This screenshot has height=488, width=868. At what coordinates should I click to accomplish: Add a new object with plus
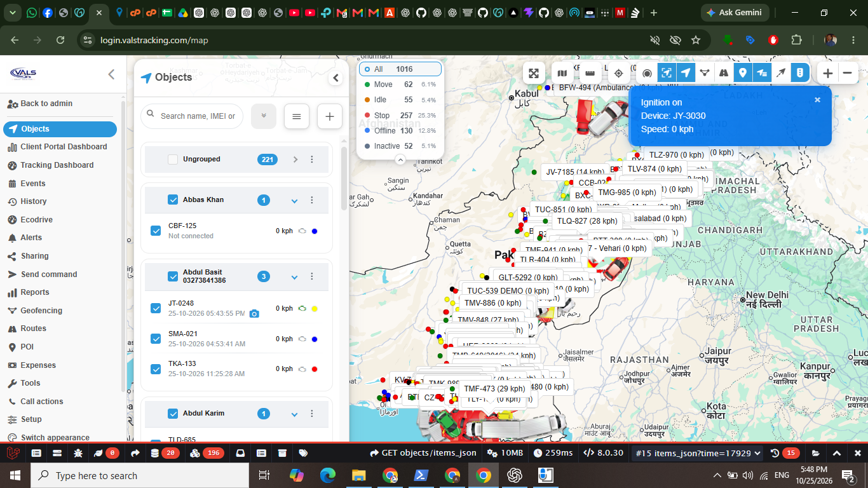[329, 116]
